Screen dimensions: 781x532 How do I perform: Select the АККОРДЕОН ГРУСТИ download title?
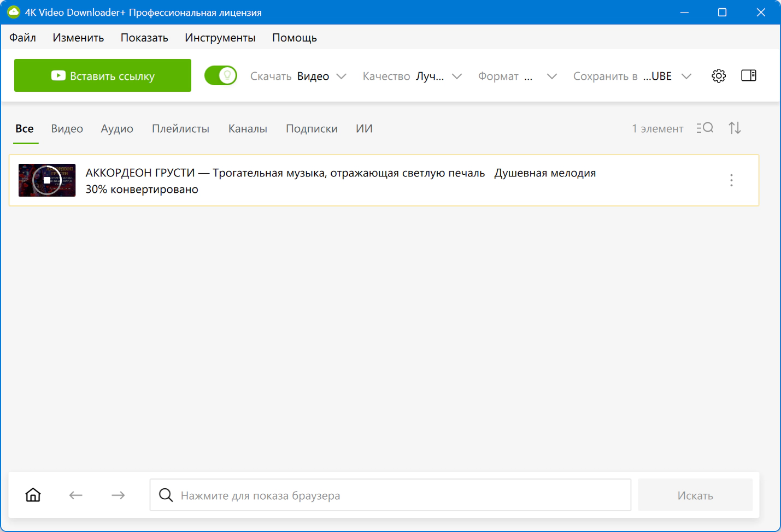tap(340, 173)
